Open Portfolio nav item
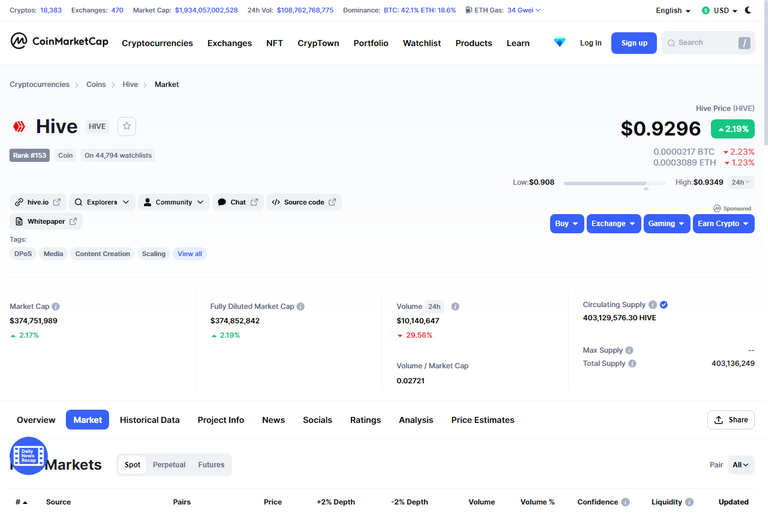Viewport: 768px width, 514px height. pyautogui.click(x=371, y=43)
